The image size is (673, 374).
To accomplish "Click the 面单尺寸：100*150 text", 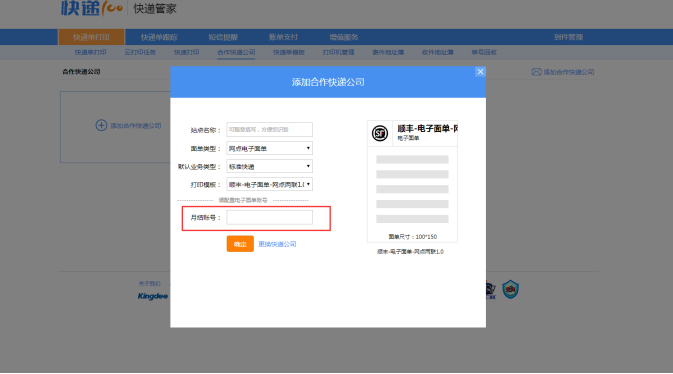I will pos(412,237).
